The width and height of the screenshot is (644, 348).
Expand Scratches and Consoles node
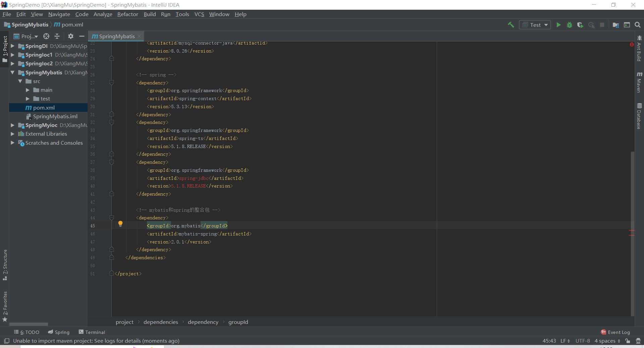(13, 143)
